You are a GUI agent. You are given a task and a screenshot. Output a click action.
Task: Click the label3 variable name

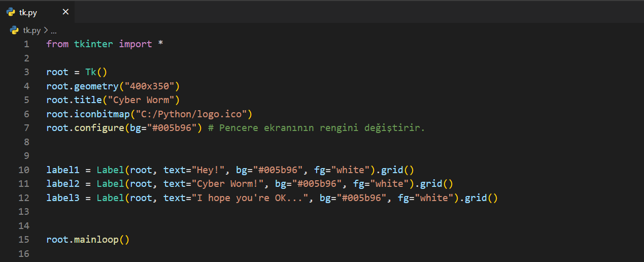63,198
